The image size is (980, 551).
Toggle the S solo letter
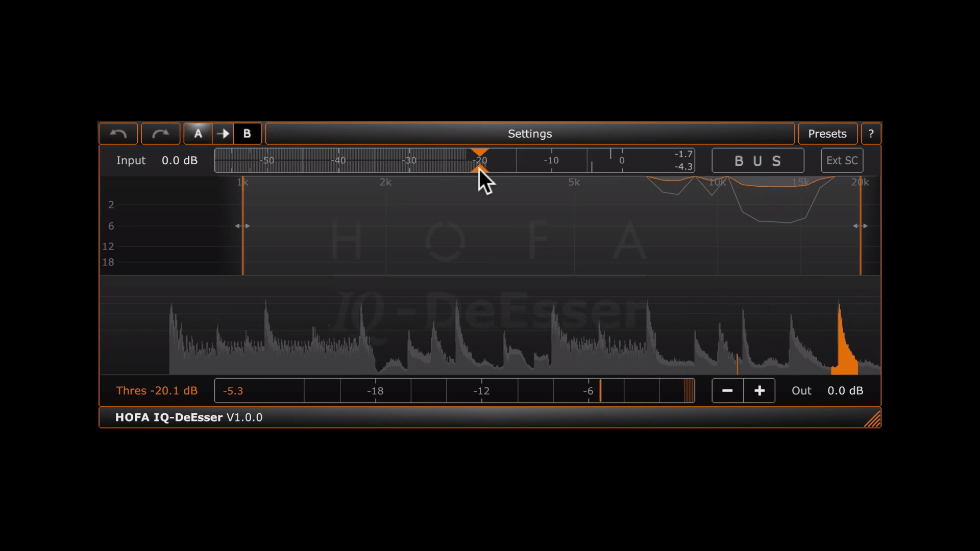pyautogui.click(x=776, y=161)
